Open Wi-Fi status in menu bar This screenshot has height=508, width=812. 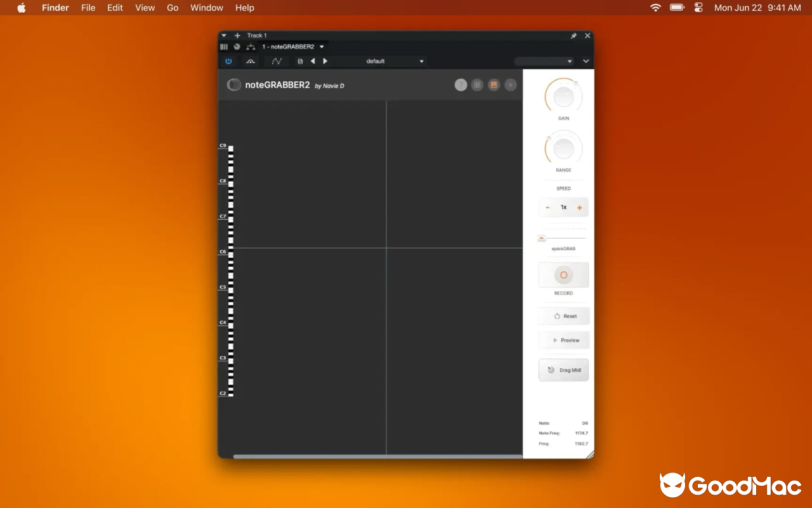click(655, 8)
